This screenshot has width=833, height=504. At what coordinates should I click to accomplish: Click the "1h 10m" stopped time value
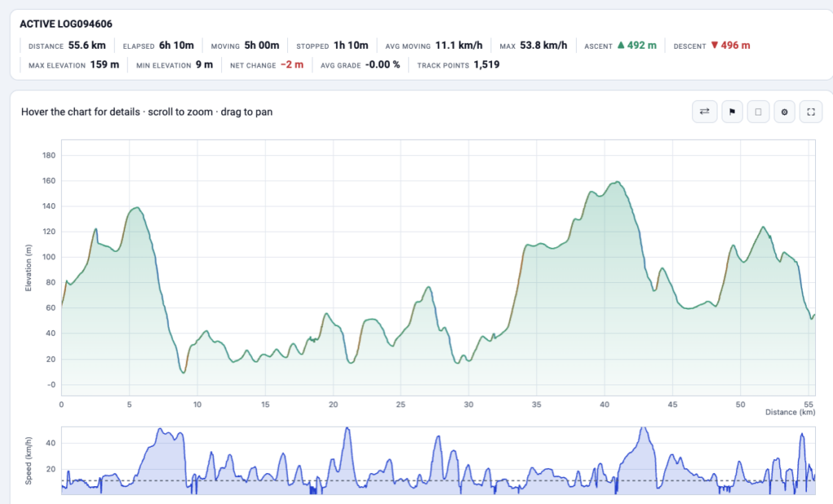click(351, 46)
